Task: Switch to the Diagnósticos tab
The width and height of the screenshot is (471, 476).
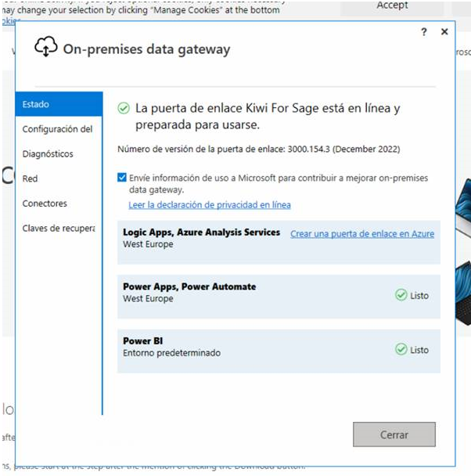Action: pos(59,154)
